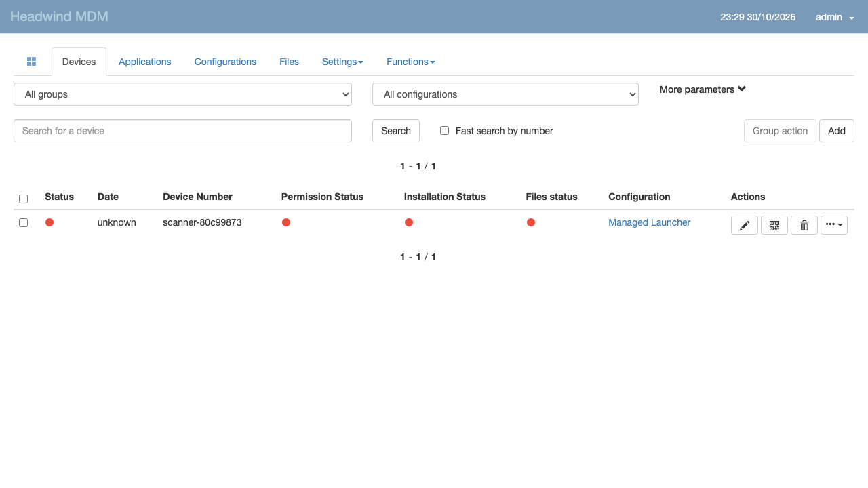Click the Status column header
Screen dimensions: 868x488
click(x=59, y=197)
